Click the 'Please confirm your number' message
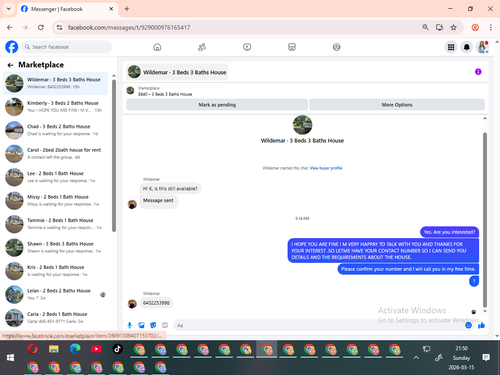Screen dimensions: 500x375 pos(408,269)
